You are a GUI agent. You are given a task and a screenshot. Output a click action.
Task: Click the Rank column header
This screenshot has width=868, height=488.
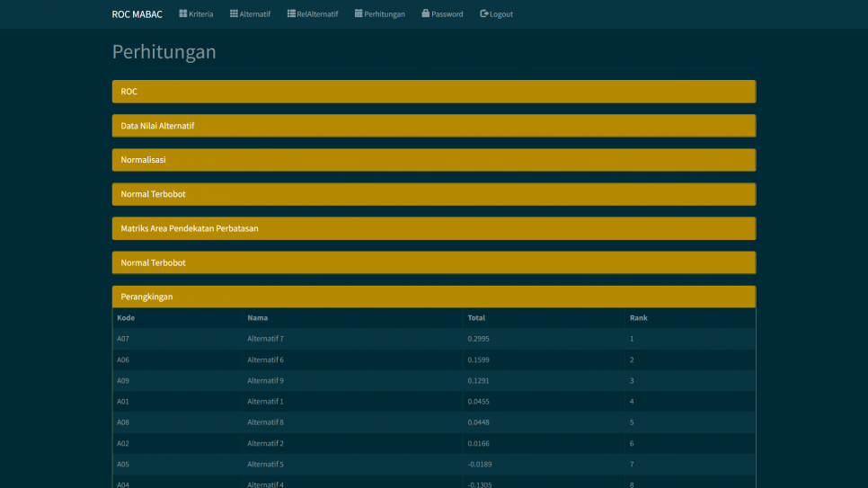638,318
